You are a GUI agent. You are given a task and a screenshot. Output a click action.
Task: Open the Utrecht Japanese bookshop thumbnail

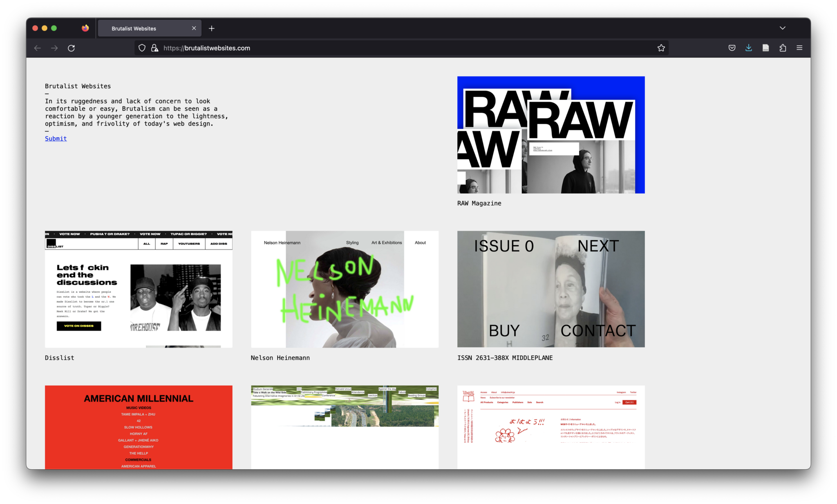pos(551,427)
